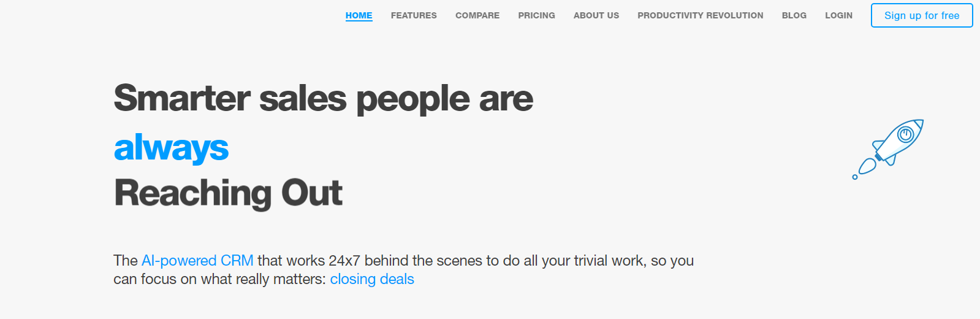View the PRICING page
The height and width of the screenshot is (319, 980).
536,15
